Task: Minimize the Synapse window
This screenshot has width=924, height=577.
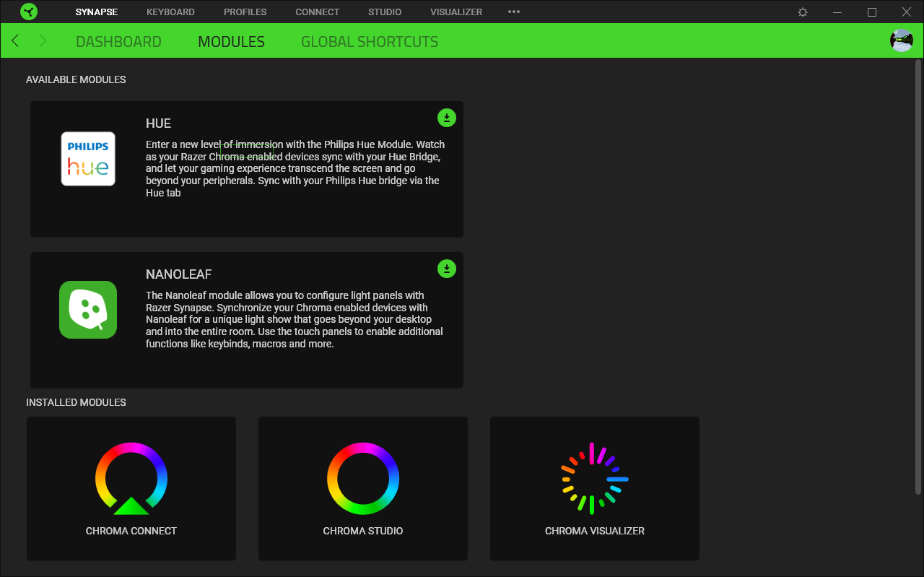Action: (837, 12)
